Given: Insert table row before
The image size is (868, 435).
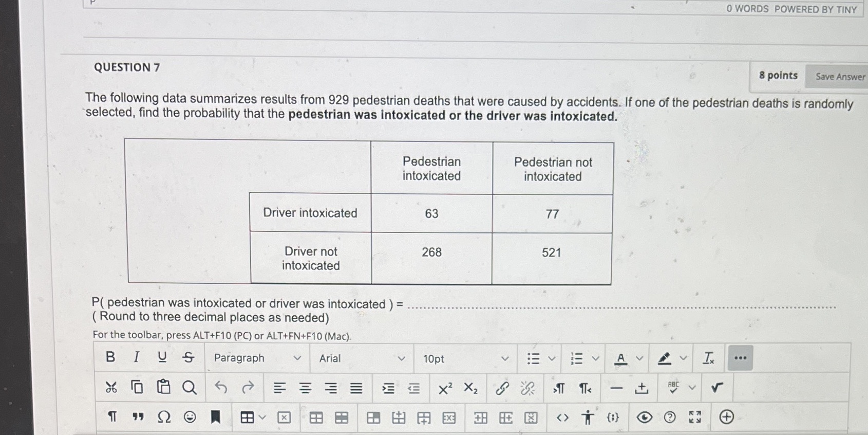Looking at the screenshot, I should 399,418.
